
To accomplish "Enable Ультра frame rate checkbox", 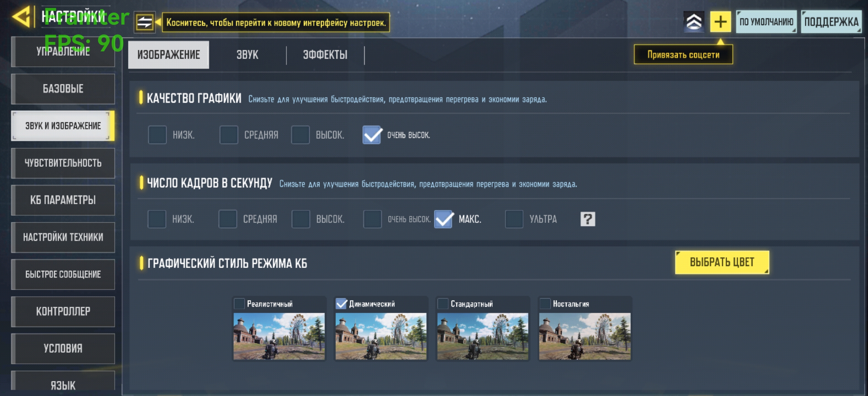I will click(x=514, y=219).
